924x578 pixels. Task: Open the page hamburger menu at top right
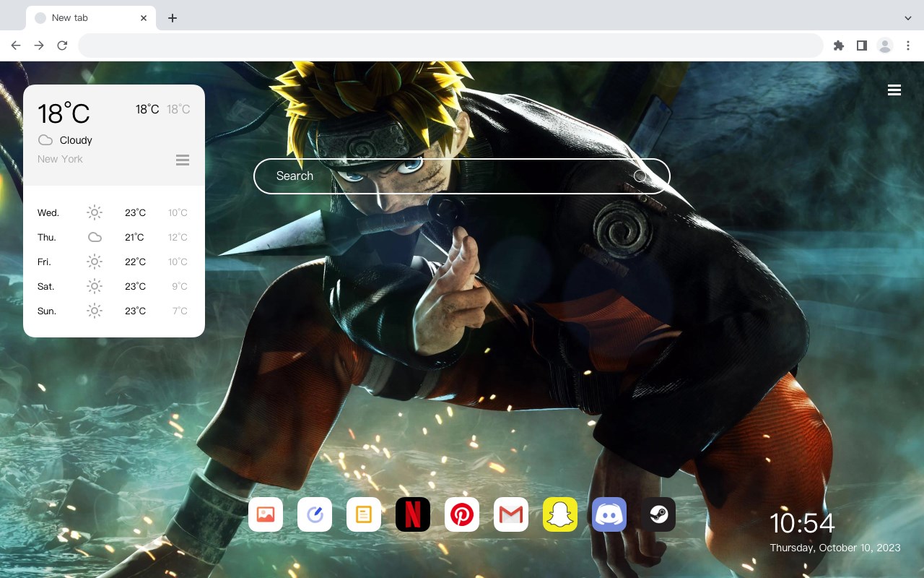point(894,90)
